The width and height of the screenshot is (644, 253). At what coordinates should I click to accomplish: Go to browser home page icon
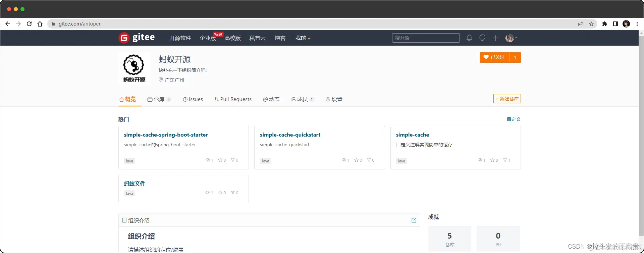[40, 24]
